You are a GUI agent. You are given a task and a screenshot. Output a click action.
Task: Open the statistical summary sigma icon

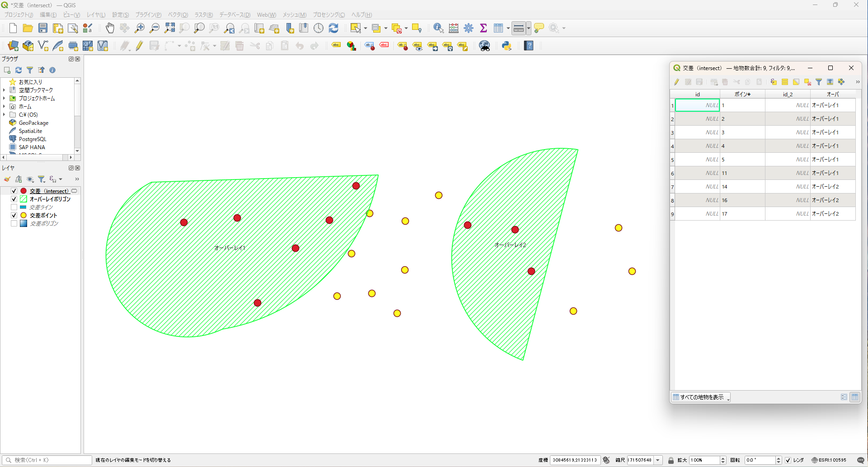pos(483,28)
